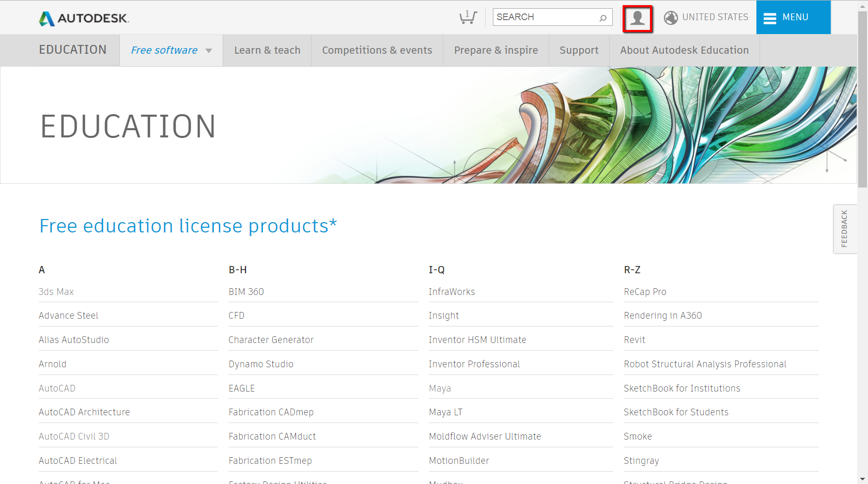Image resolution: width=868 pixels, height=484 pixels.
Task: Select UNITED STATES region link
Action: tap(715, 17)
